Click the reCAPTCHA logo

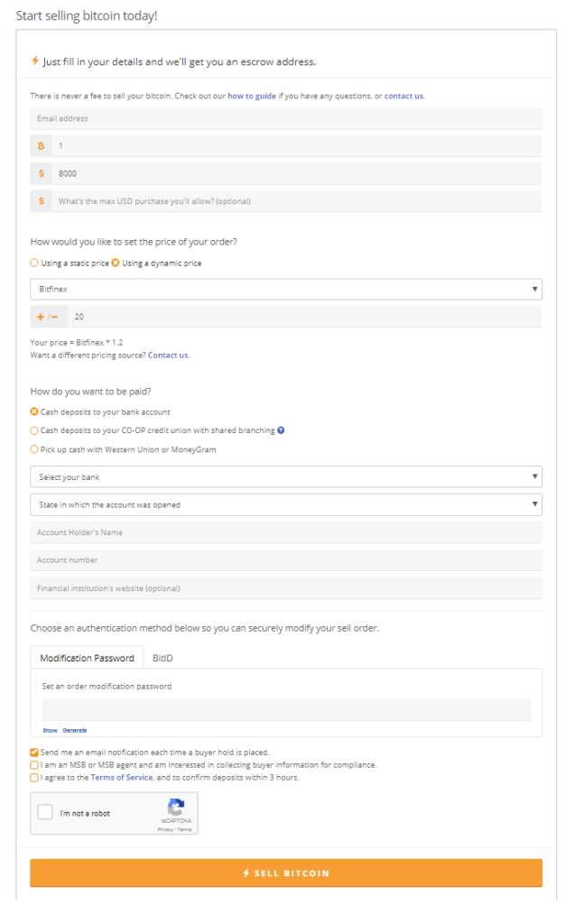(x=176, y=807)
